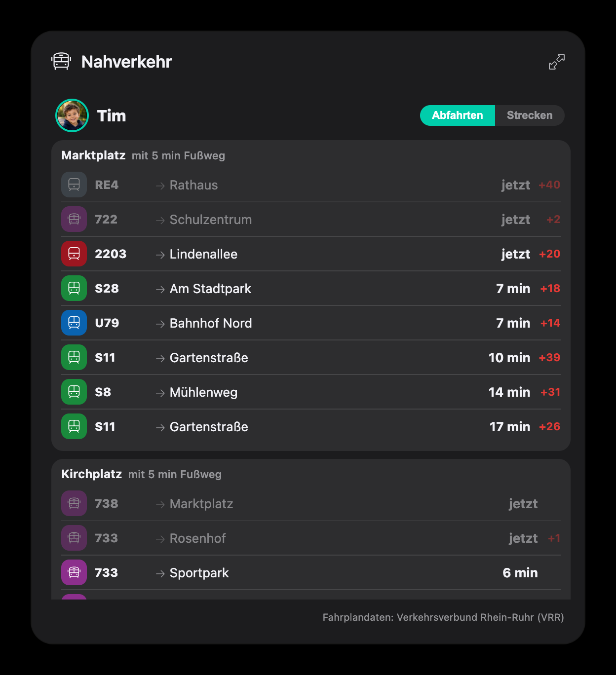Image resolution: width=616 pixels, height=675 pixels.
Task: Click the +20 delay on 2203
Action: (549, 254)
